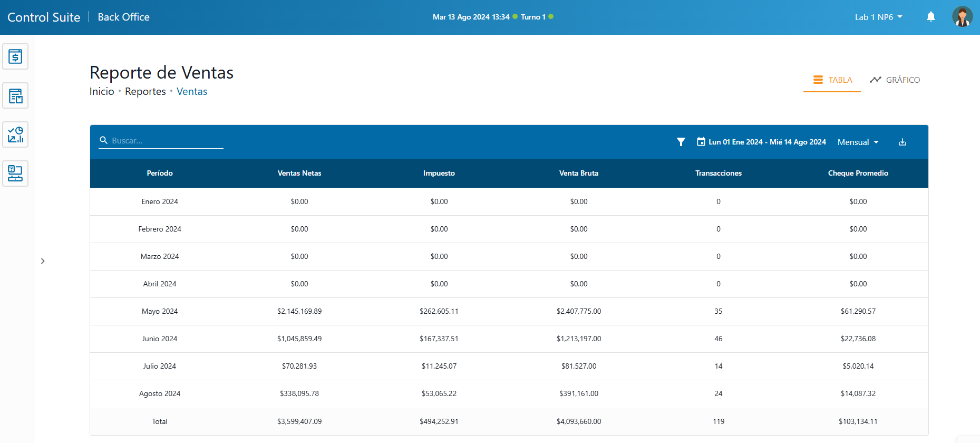The width and height of the screenshot is (980, 443).
Task: Go to Inicio breadcrumb link
Action: [x=102, y=92]
